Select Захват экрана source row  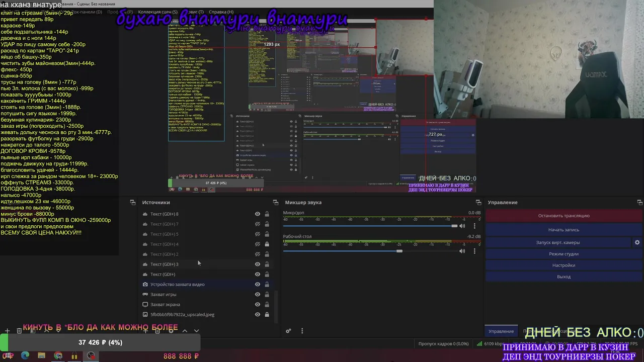(207, 304)
